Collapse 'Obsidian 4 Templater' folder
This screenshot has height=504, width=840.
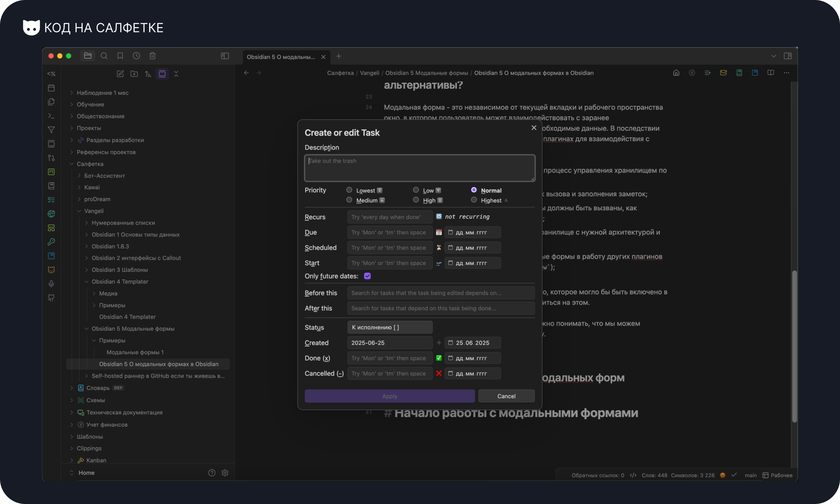(87, 282)
